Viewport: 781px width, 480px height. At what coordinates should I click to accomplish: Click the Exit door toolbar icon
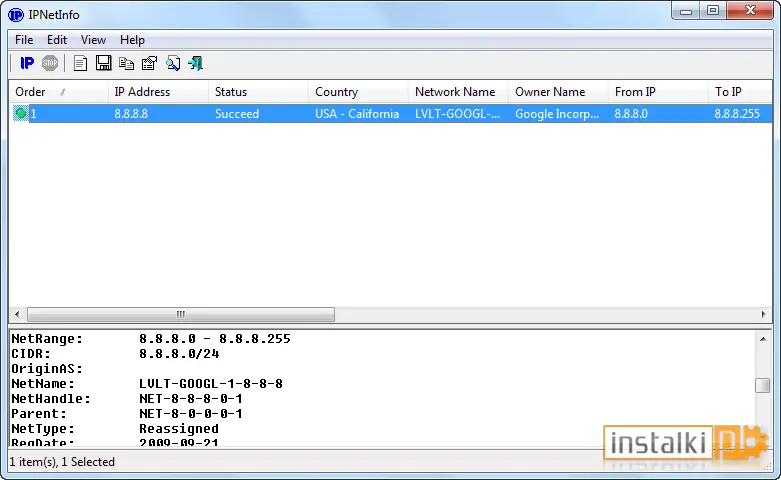[x=196, y=63]
